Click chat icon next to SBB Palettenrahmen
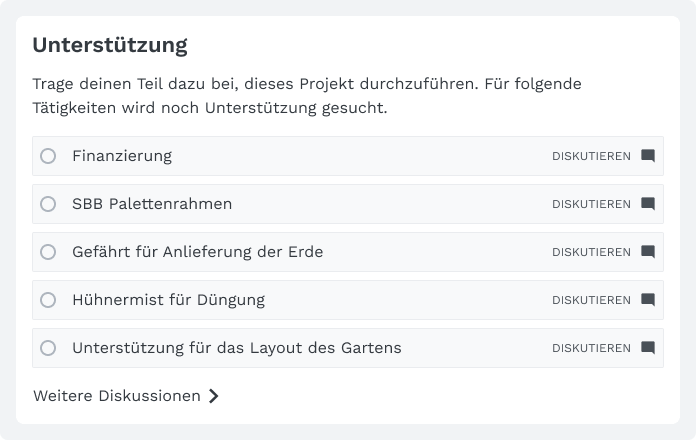The height and width of the screenshot is (440, 696). point(648,204)
